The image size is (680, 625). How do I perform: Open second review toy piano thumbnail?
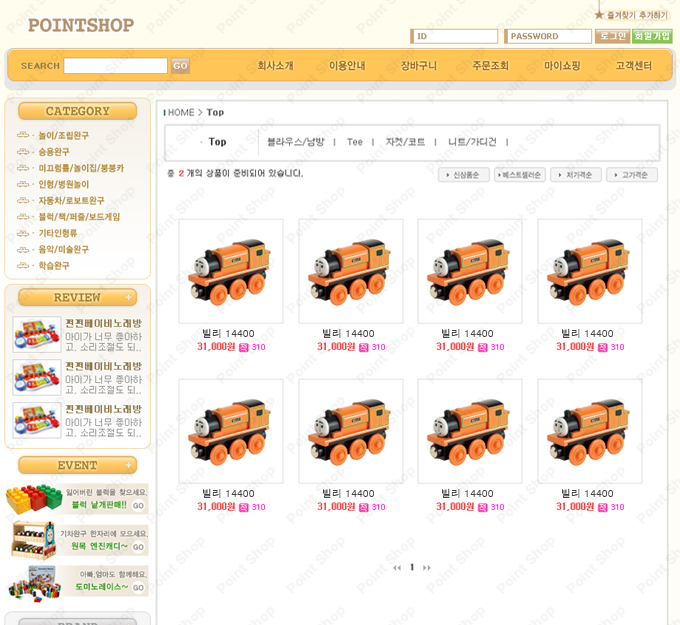37,377
